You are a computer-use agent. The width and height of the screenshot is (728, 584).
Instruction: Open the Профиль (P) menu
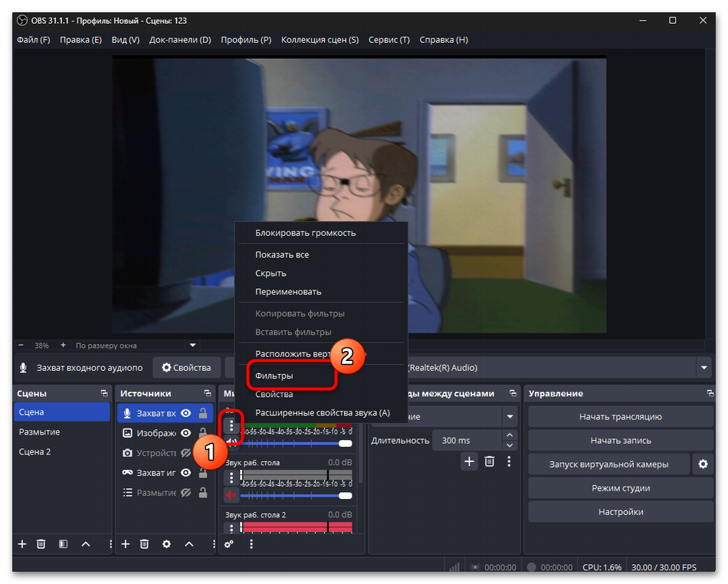[x=246, y=40]
